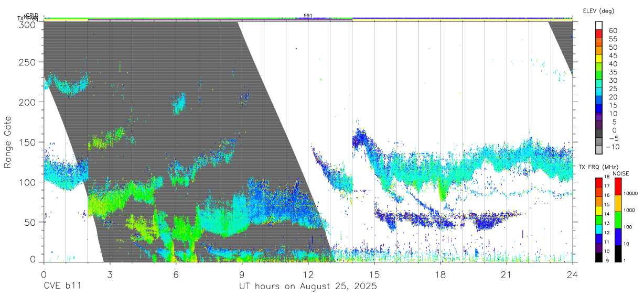This screenshot has width=644, height=297.
Task: Click the "21" tick on the time axis
Action: tap(506, 274)
